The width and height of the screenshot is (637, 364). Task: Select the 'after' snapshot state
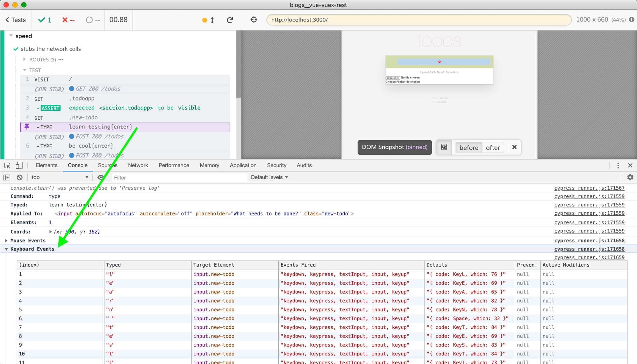click(x=493, y=148)
